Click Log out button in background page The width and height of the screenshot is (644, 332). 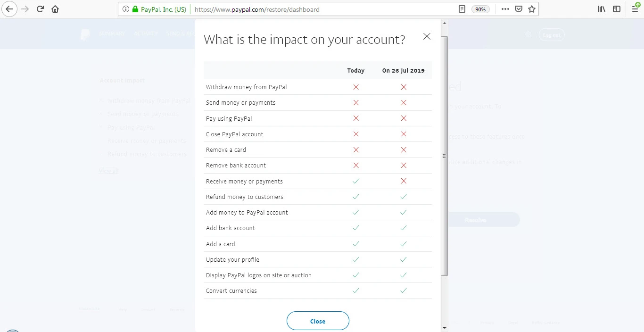coord(551,34)
